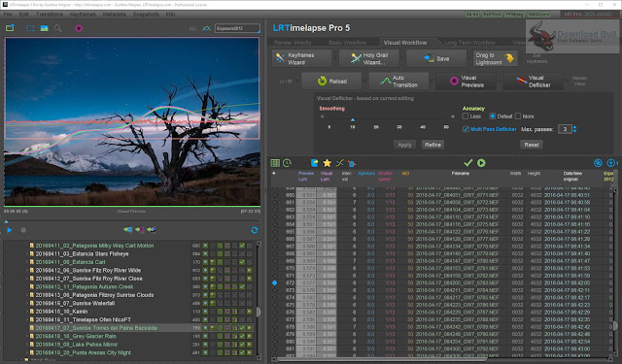
Task: Check the More accuracy checkbox
Action: click(518, 116)
